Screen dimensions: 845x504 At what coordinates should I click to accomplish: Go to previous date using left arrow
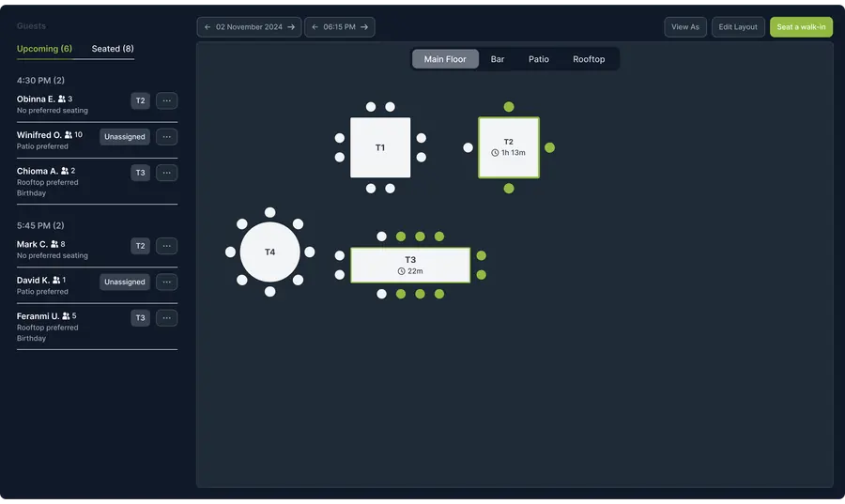coord(207,27)
